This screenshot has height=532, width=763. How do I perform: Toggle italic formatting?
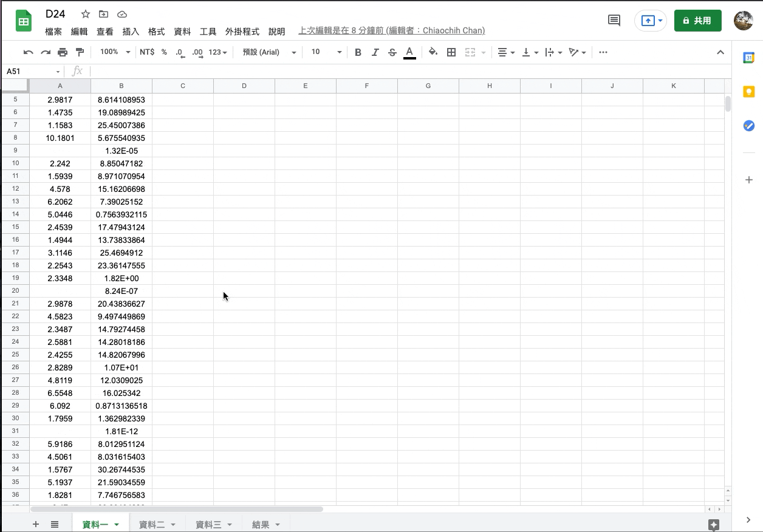[375, 52]
